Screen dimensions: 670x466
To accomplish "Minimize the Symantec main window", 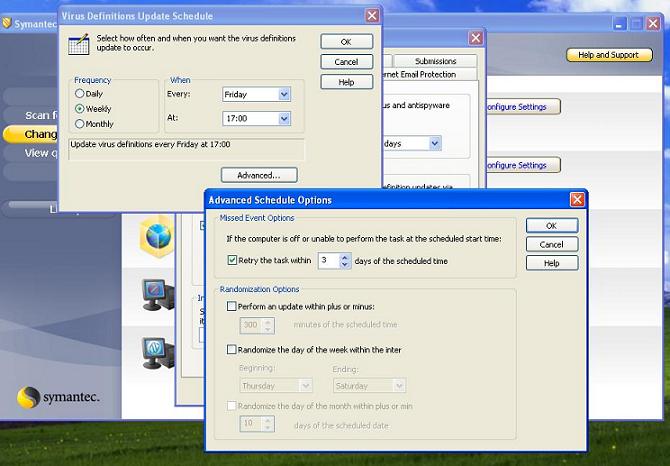I will [620, 23].
